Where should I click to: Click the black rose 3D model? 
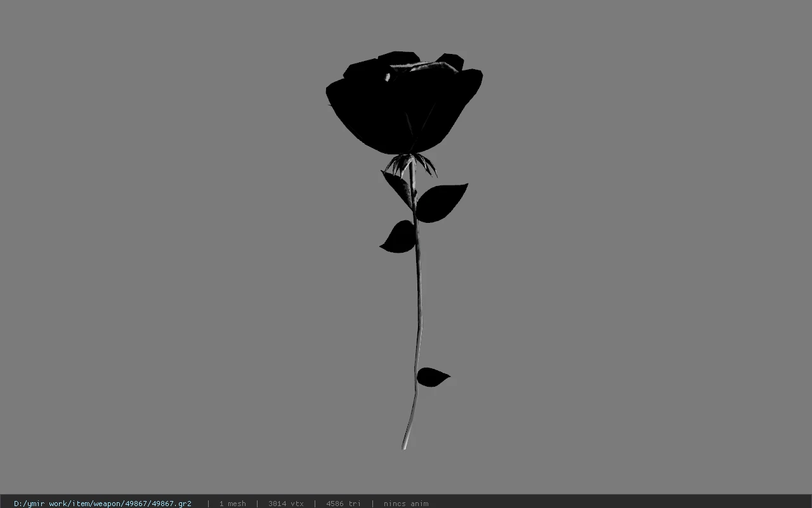404,250
